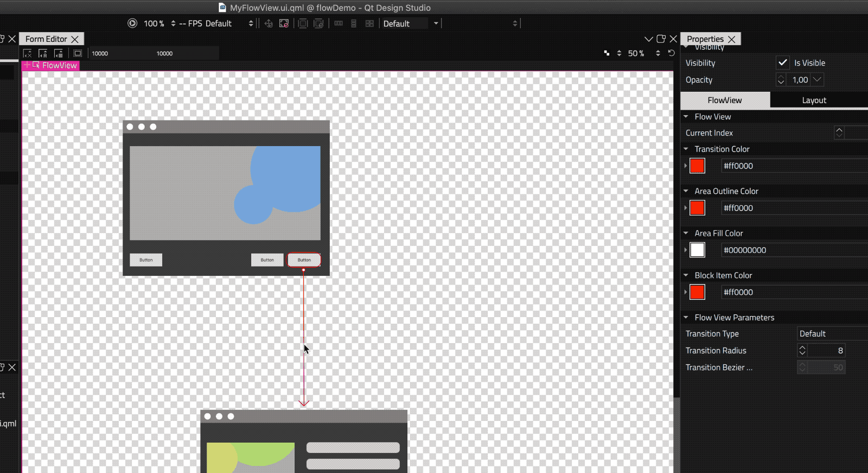Open the Default workspace dropdown

[411, 23]
